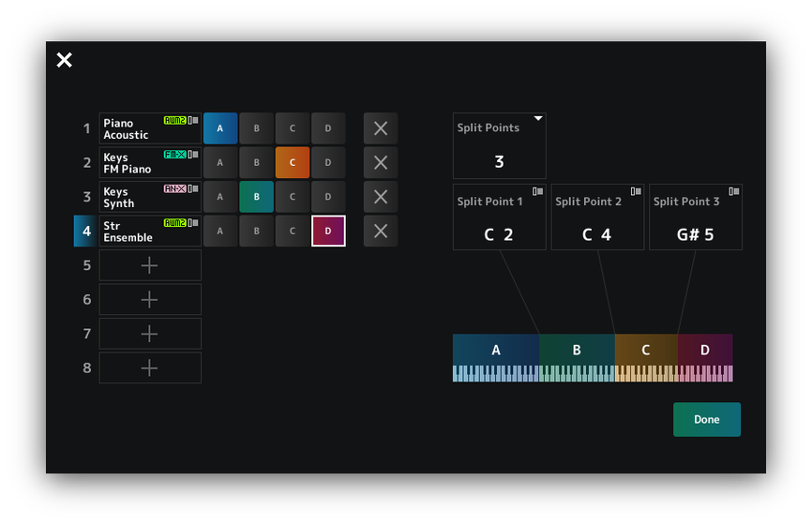
Task: Delete the Str Ensemble part
Action: [380, 231]
